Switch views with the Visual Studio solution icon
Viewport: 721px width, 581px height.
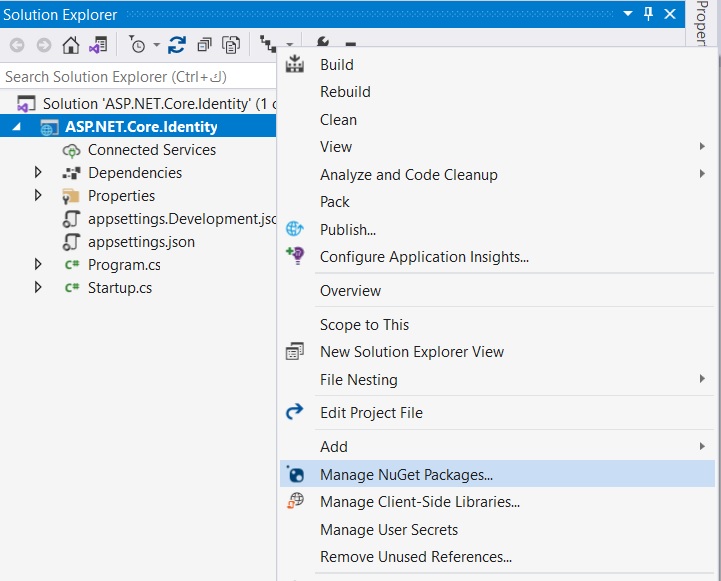[98, 45]
